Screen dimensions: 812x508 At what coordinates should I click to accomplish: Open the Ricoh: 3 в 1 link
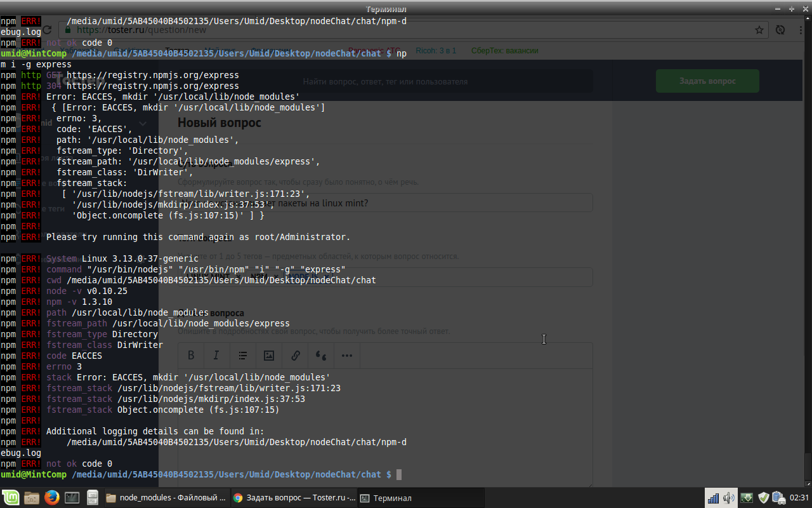click(436, 51)
